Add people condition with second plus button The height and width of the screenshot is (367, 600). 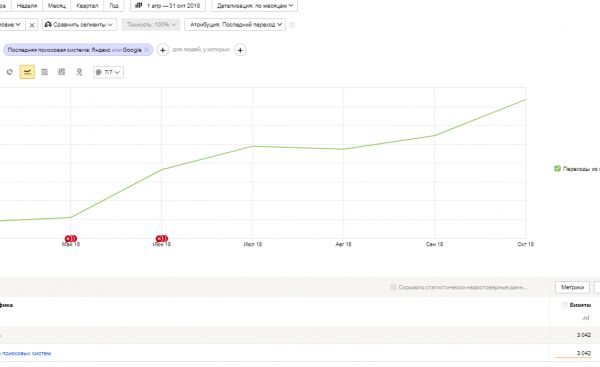[x=240, y=50]
